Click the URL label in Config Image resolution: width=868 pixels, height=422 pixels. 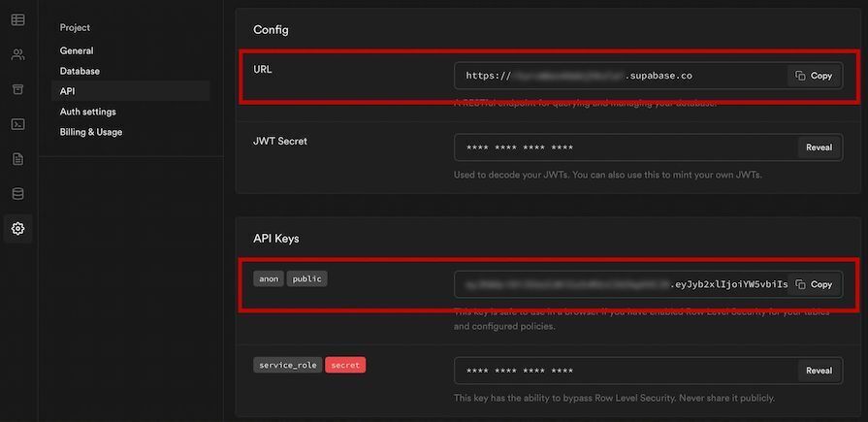click(x=263, y=70)
